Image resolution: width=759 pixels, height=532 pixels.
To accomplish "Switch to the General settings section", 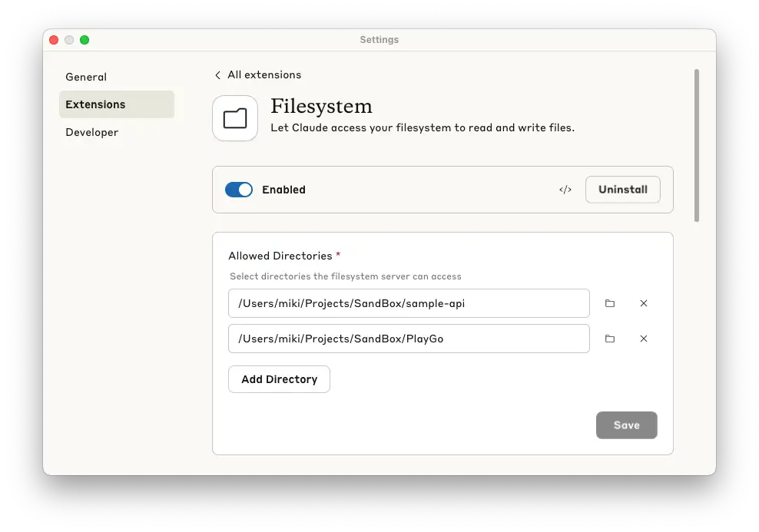I will (86, 77).
